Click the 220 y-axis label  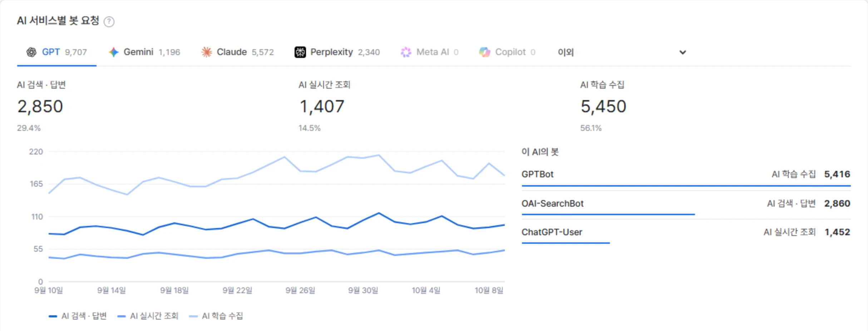click(x=36, y=152)
